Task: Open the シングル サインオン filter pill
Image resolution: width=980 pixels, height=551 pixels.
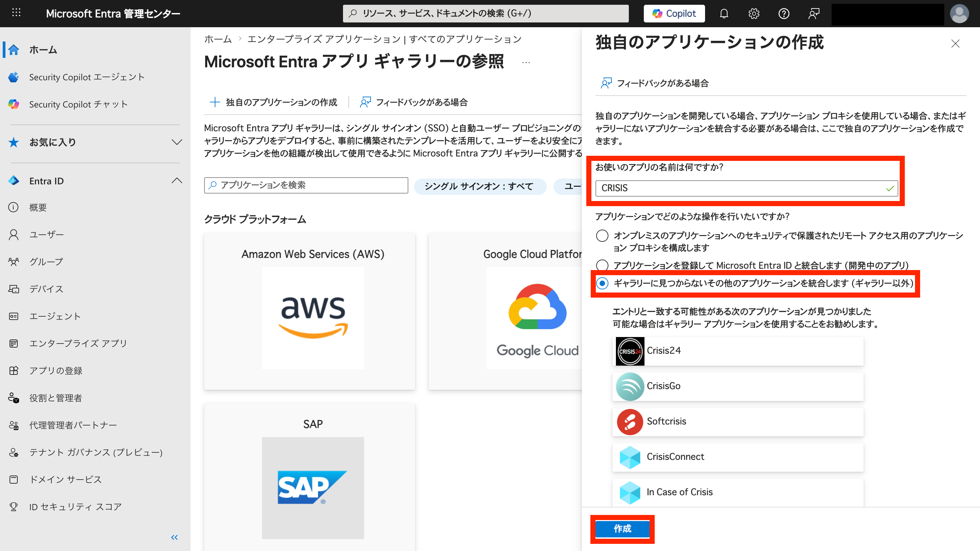Action: pyautogui.click(x=480, y=186)
